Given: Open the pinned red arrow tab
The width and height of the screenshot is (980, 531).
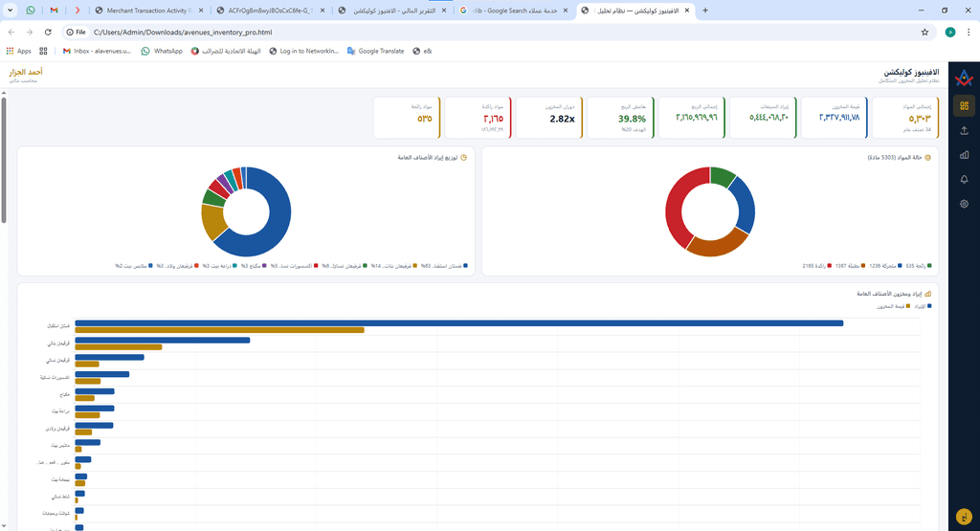Looking at the screenshot, I should [77, 11].
